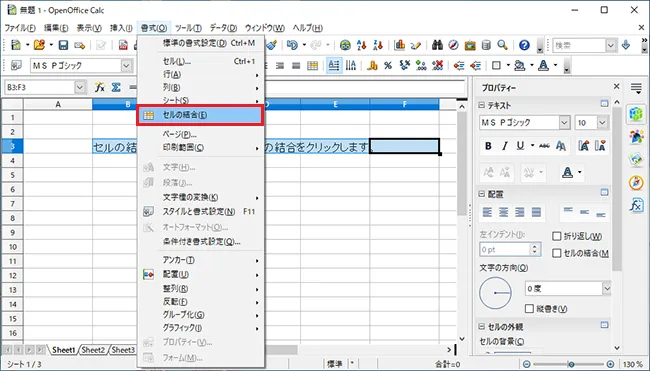Image resolution: width=650 pixels, height=371 pixels.
Task: Click the zoom slider handle in status bar
Action: click(x=571, y=364)
